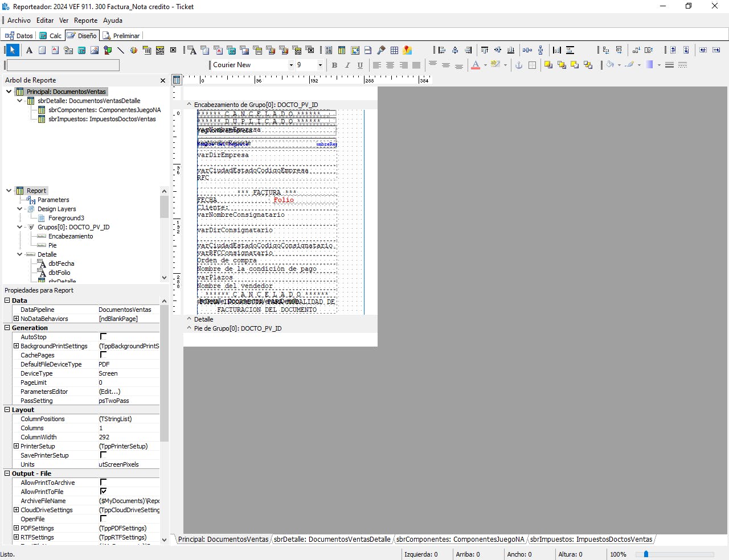Collapse the Design Layers tree node
This screenshot has width=729, height=560.
pyautogui.click(x=20, y=209)
